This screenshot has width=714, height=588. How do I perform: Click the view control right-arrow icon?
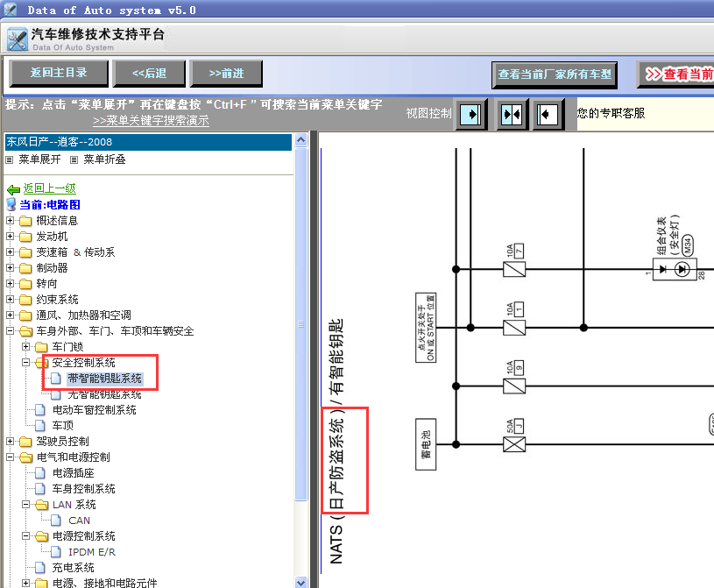(x=471, y=114)
